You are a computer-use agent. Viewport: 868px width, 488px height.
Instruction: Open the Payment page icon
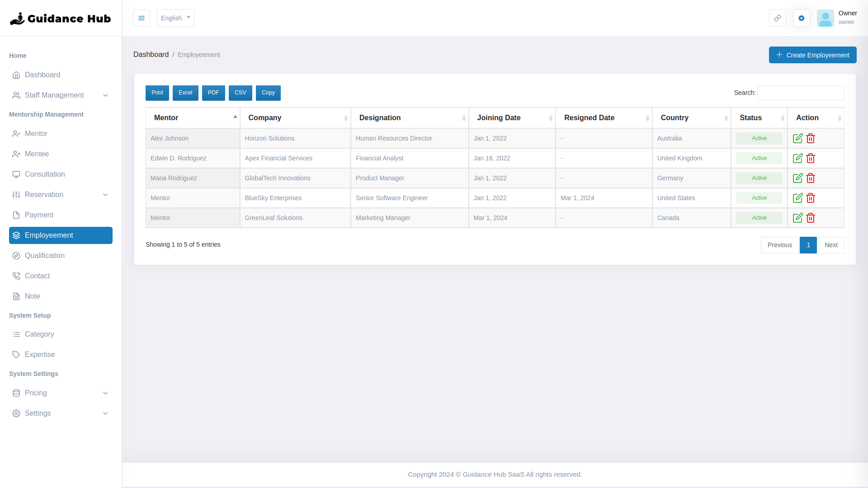click(x=16, y=215)
